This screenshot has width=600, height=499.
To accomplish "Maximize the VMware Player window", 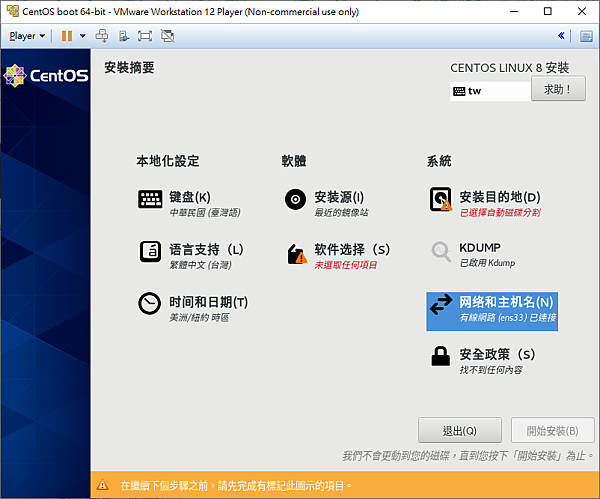I will (548, 11).
